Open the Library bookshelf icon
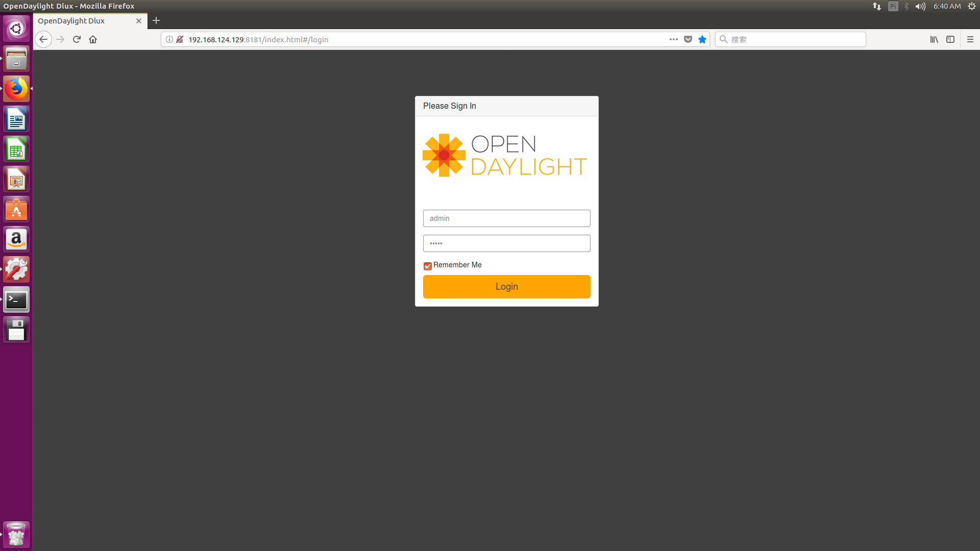 pyautogui.click(x=934, y=39)
